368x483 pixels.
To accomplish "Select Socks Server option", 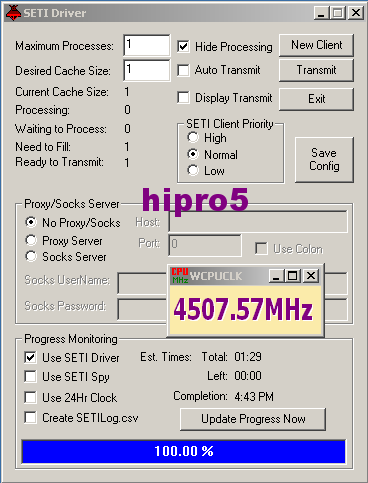I will coord(31,256).
